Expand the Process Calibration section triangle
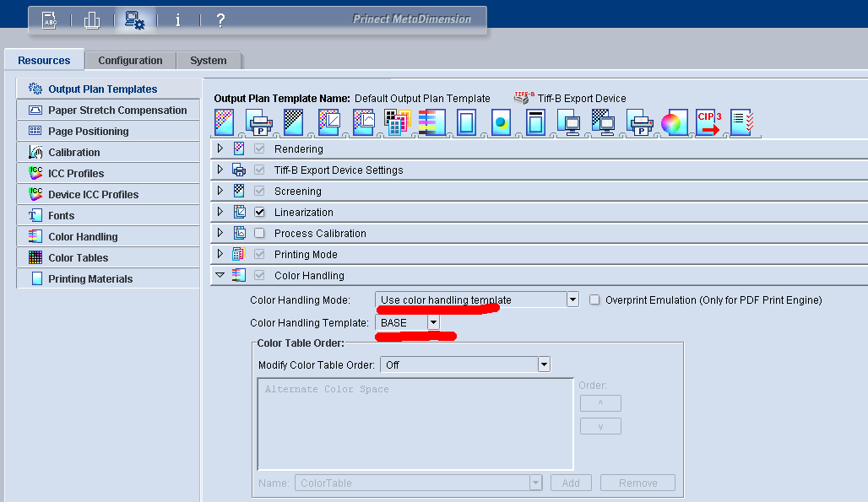The width and height of the screenshot is (868, 502). [x=220, y=232]
